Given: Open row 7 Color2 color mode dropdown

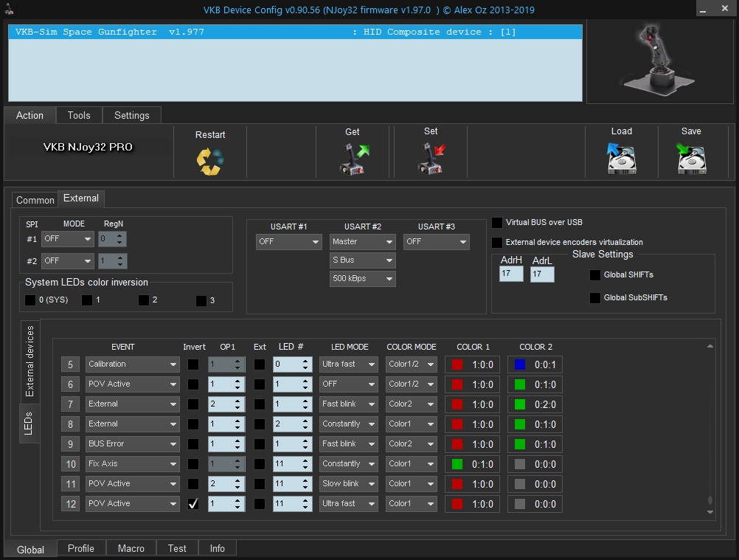Looking at the screenshot, I should click(412, 404).
